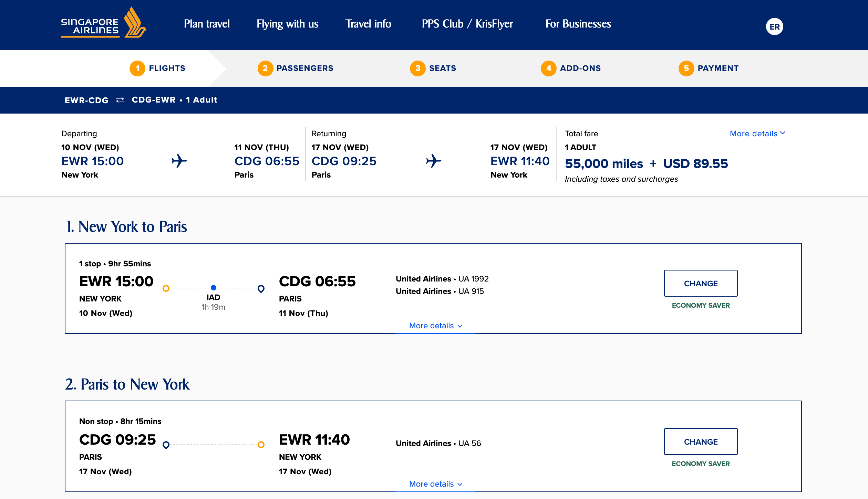Change the Paris to New York flight

[x=701, y=442]
